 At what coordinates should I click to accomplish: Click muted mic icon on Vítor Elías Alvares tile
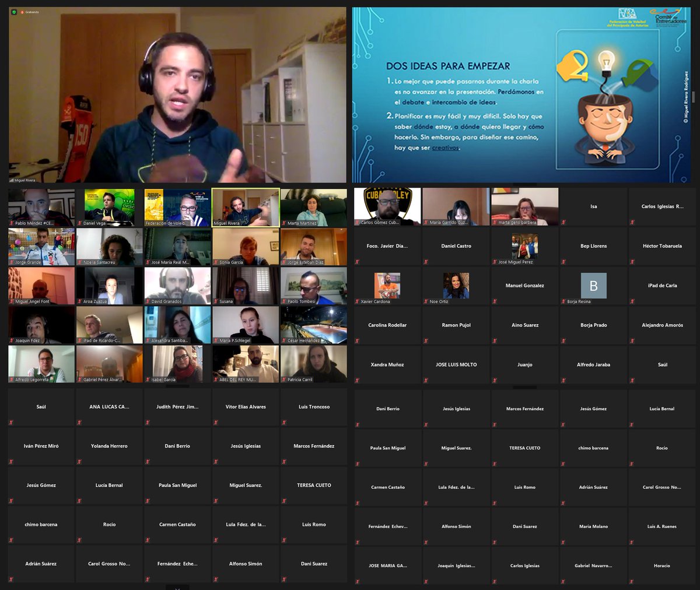pyautogui.click(x=216, y=423)
